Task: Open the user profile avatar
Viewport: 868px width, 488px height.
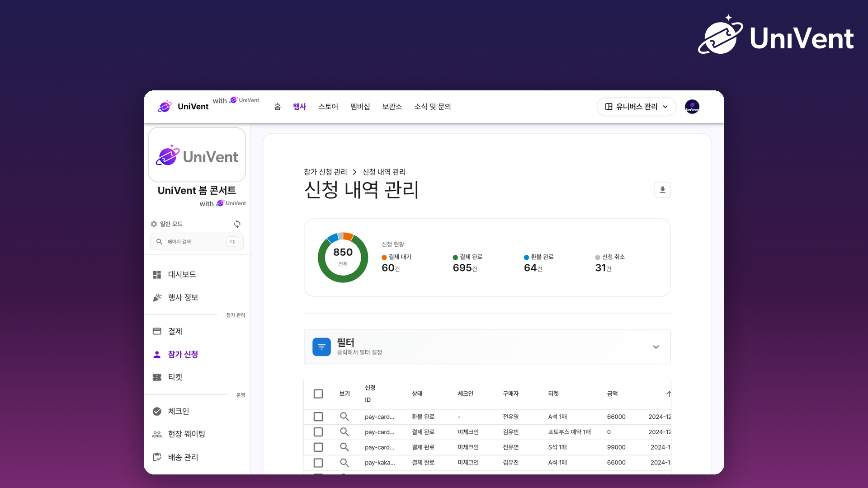Action: 692,107
